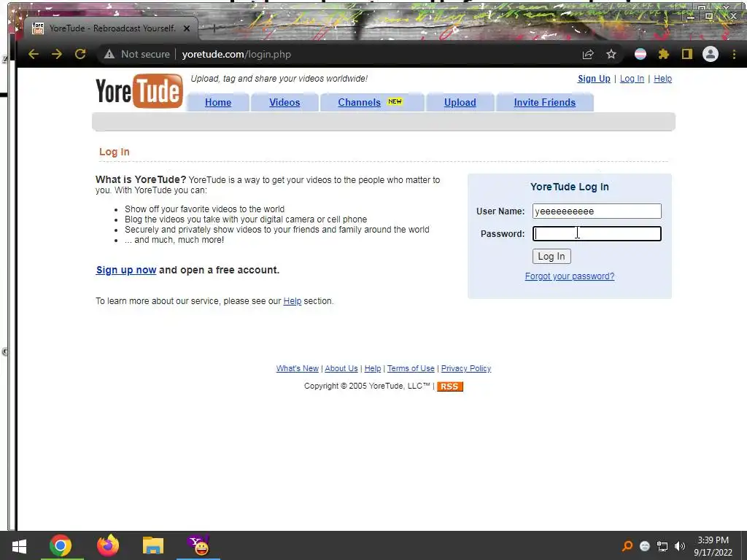The width and height of the screenshot is (747, 560).
Task: Open a new browser tab
Action: (214, 28)
